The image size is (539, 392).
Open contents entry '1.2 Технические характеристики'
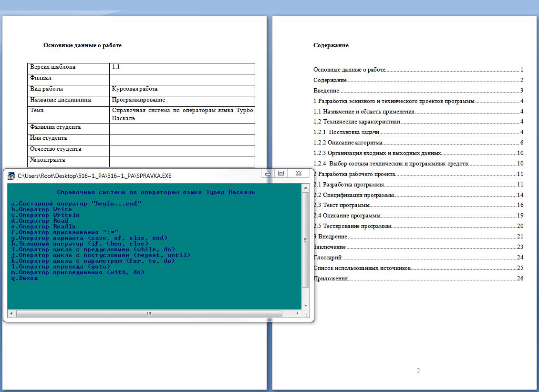click(x=418, y=122)
